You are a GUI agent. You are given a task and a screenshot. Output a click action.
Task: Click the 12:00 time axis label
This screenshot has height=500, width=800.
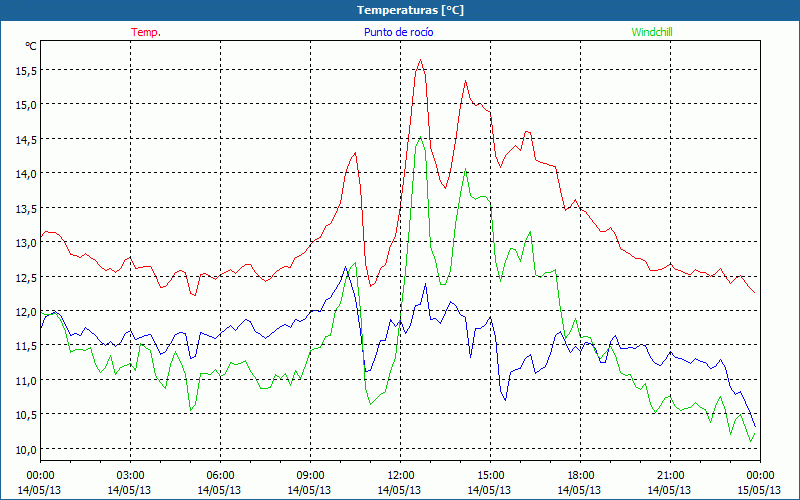[401, 476]
